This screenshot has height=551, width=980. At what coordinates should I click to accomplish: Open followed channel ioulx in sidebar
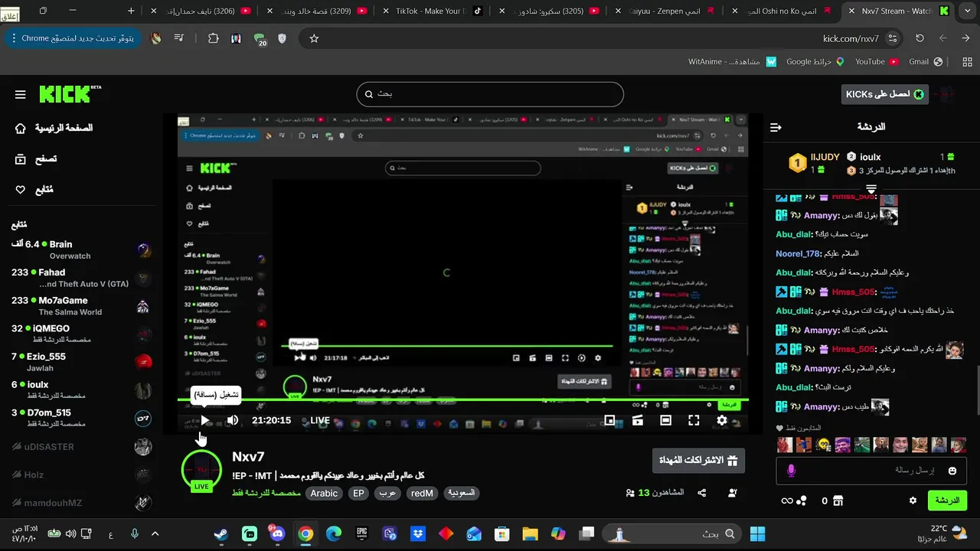pyautogui.click(x=81, y=390)
